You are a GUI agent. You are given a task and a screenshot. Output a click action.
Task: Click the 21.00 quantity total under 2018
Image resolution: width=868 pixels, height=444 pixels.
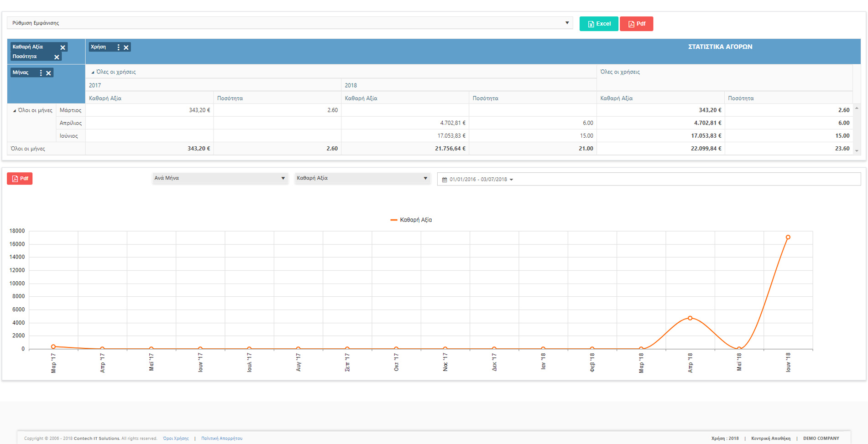(533, 149)
